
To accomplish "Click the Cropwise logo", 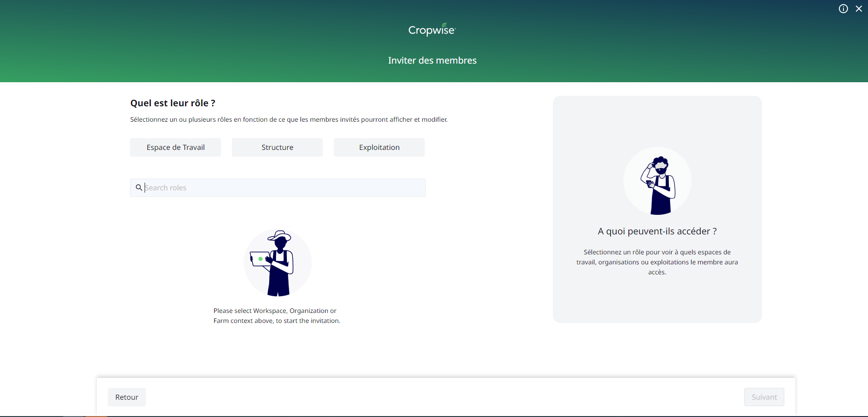I will 431,30.
